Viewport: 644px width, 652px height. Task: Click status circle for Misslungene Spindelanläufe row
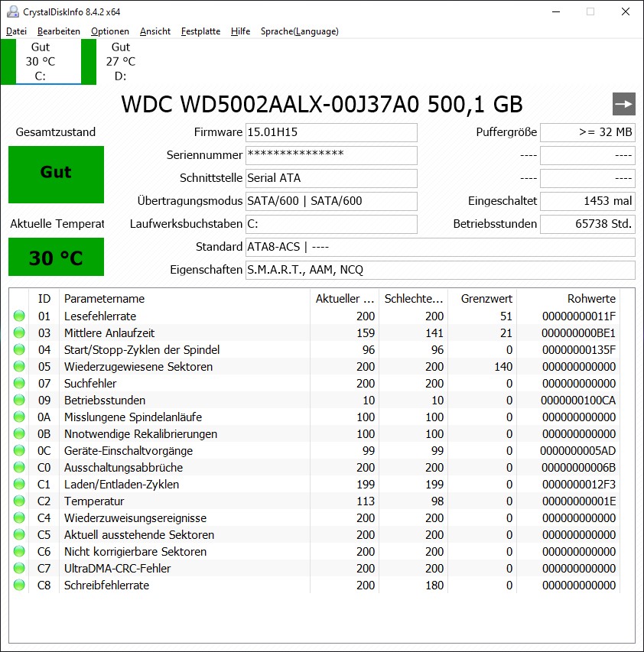(19, 417)
